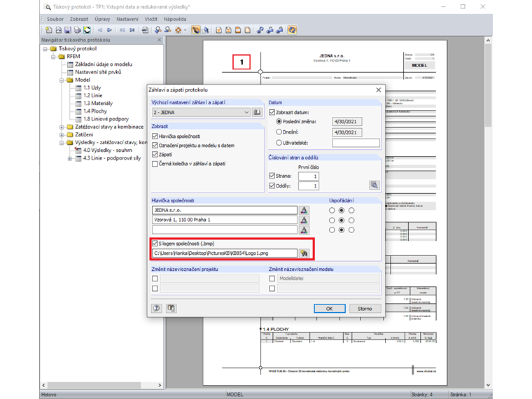Enable Černá kolečka v záhlaví a zápatí
This screenshot has width=532, height=399.
click(155, 164)
